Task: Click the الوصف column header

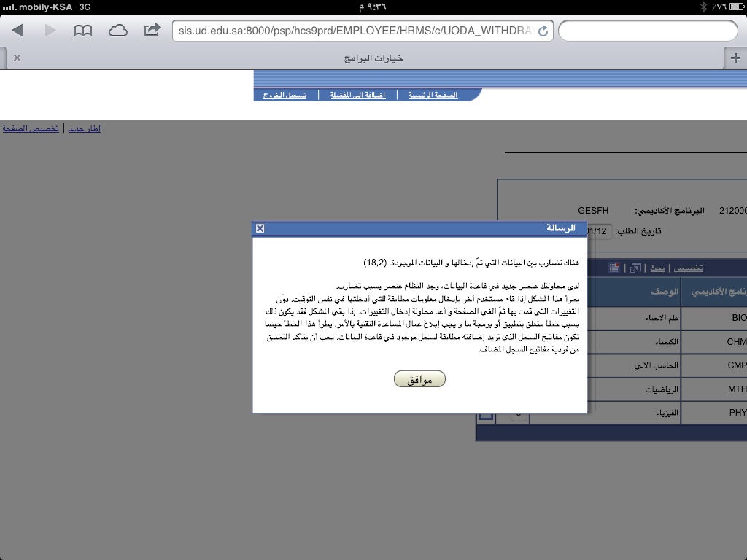Action: (665, 292)
